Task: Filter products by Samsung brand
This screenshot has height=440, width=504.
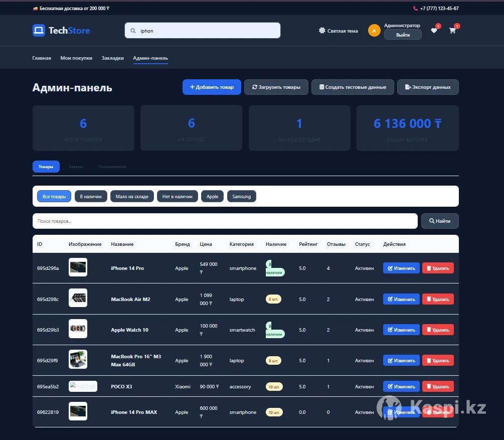Action: coord(241,196)
